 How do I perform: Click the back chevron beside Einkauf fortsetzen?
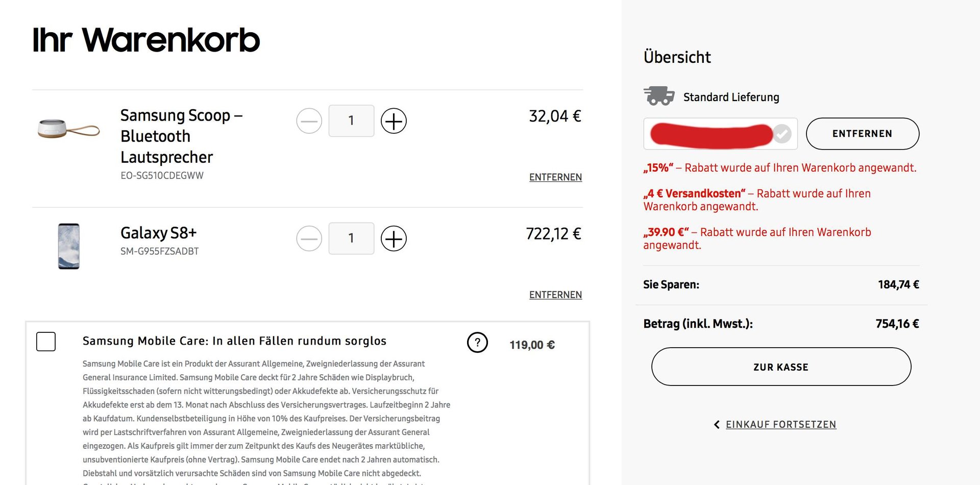pos(717,425)
